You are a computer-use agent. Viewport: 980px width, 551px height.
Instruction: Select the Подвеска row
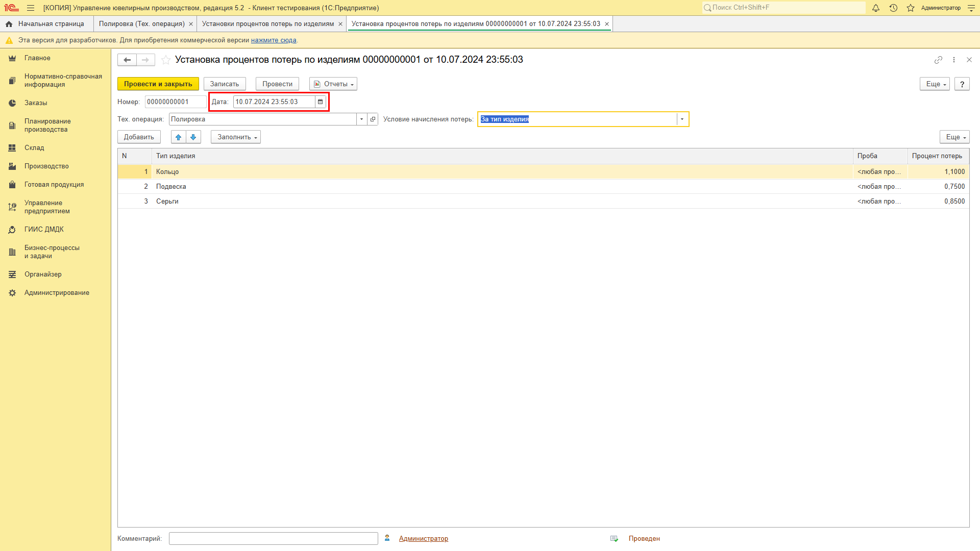[543, 187]
